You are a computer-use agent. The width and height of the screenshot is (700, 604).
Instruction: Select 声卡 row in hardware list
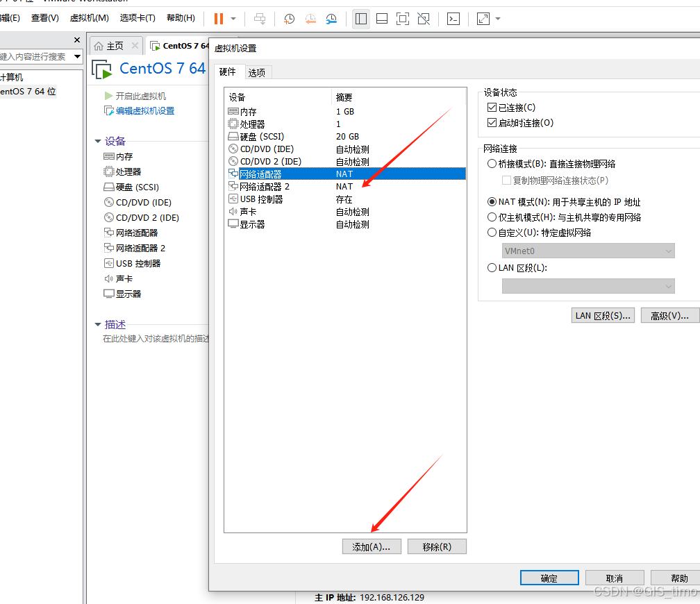[346, 212]
